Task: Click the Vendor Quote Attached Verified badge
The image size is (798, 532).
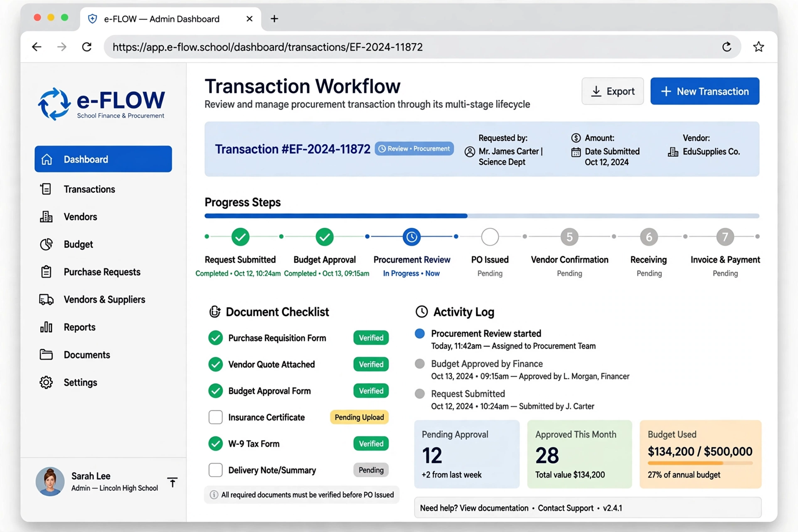Action: pyautogui.click(x=371, y=365)
